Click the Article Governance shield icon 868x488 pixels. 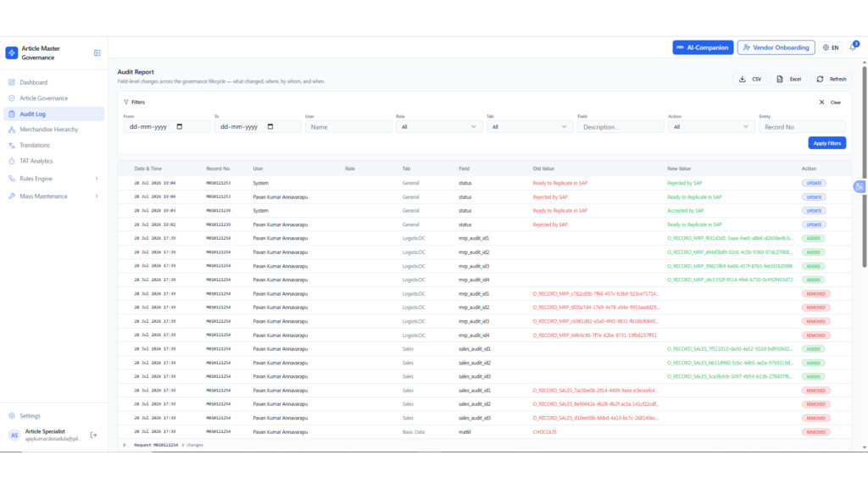pos(12,98)
